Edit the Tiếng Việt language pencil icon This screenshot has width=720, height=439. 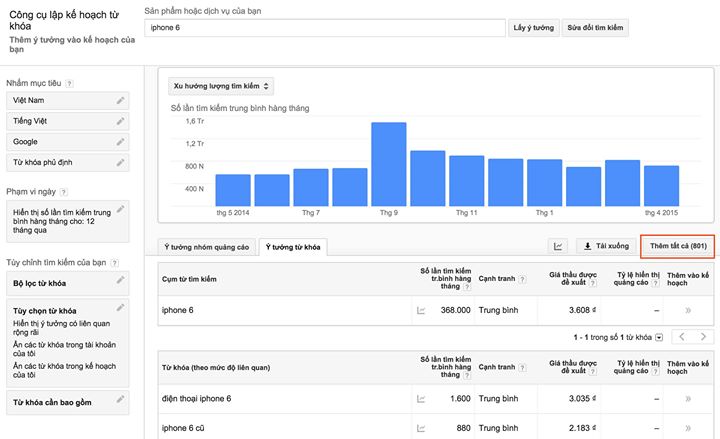(x=120, y=121)
